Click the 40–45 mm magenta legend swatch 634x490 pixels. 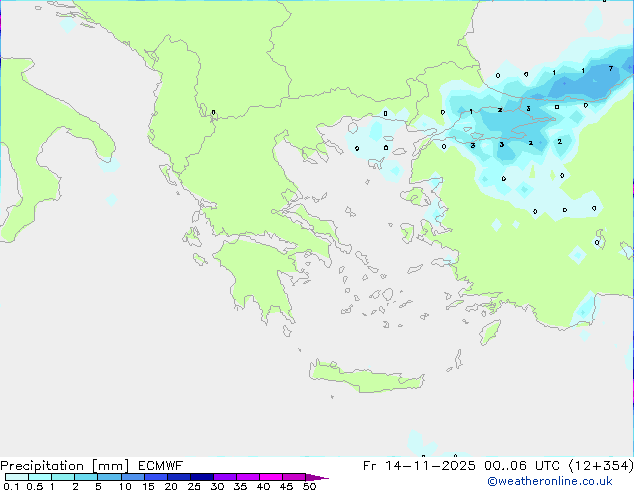coord(271,477)
